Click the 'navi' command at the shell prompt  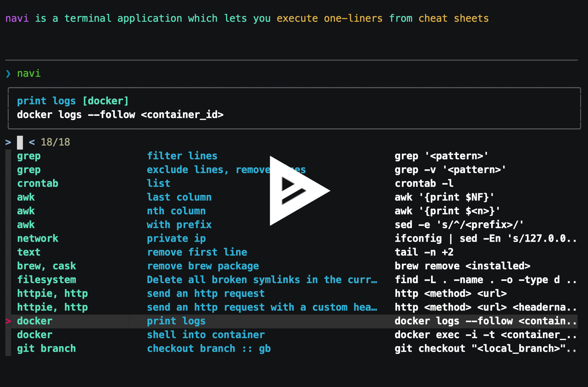pyautogui.click(x=29, y=73)
